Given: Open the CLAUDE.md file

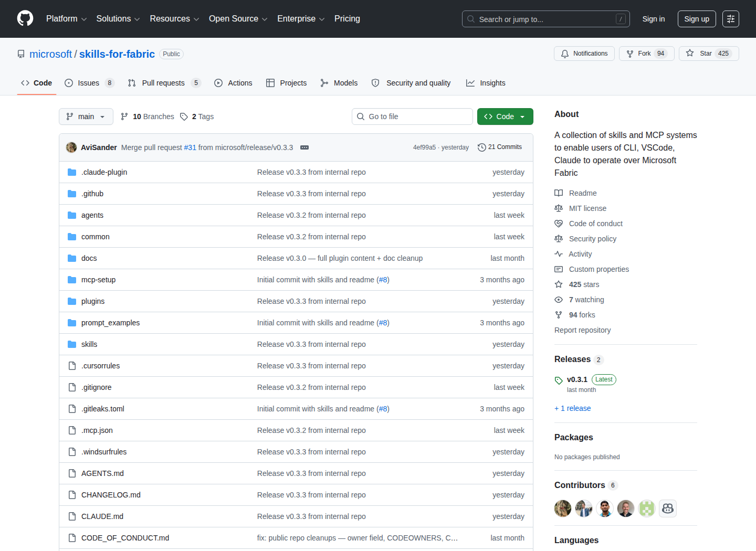Looking at the screenshot, I should click(102, 516).
